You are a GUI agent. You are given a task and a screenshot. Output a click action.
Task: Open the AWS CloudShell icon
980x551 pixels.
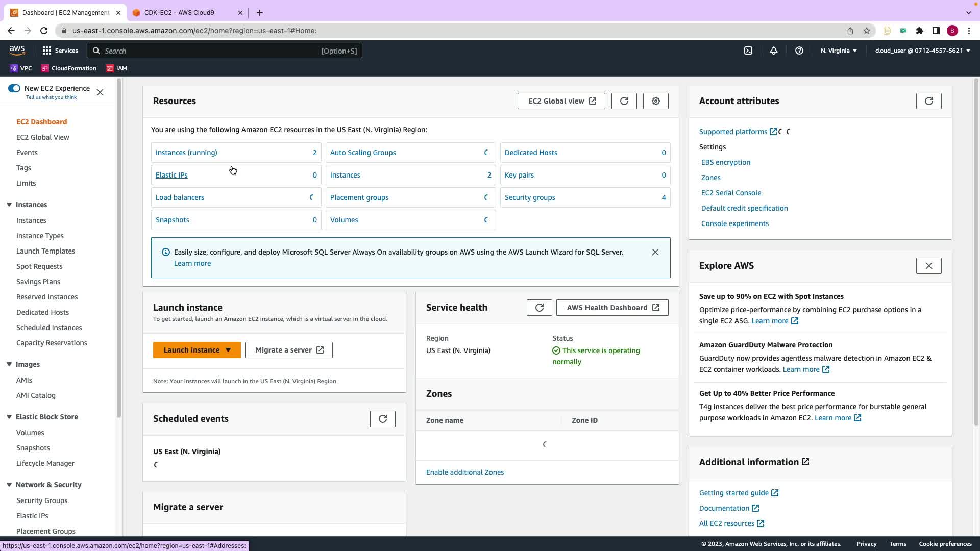(x=748, y=51)
